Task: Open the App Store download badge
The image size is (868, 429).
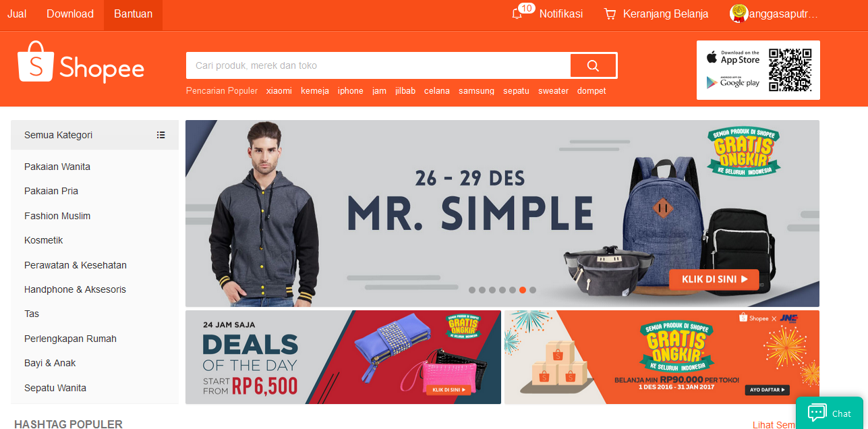Action: point(732,57)
